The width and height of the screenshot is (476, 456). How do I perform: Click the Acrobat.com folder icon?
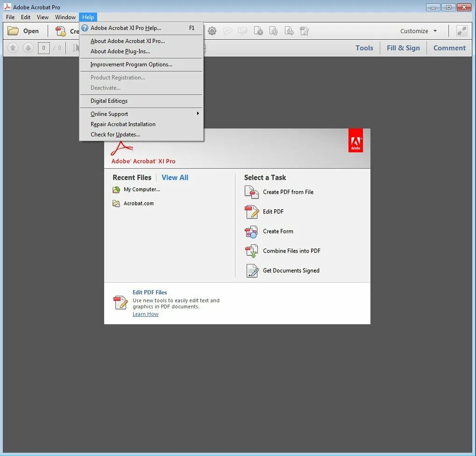[116, 203]
